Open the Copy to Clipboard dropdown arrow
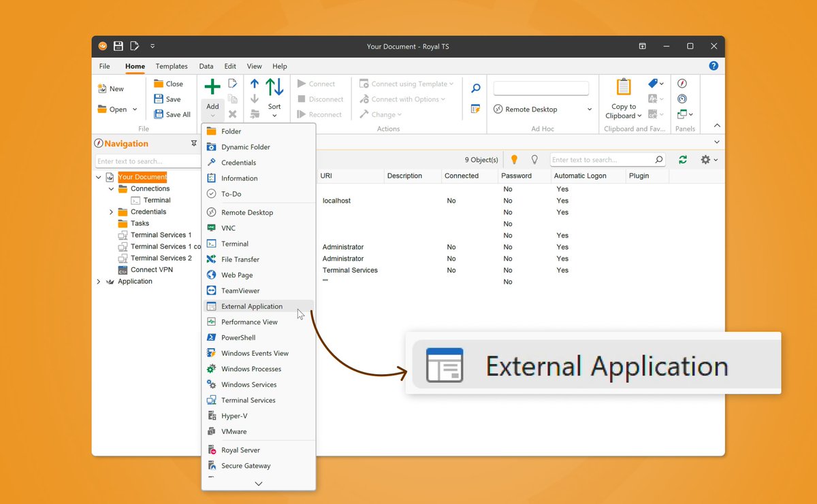 (639, 116)
